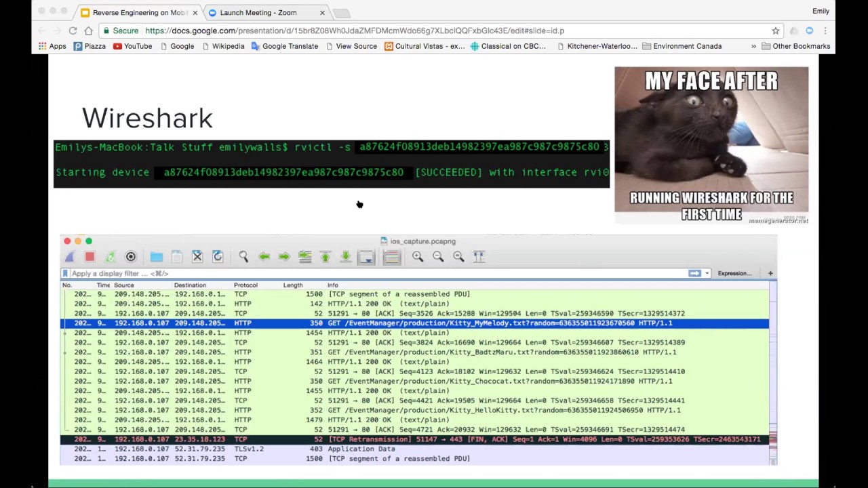868x488 pixels.
Task: Click go forward green right arrow
Action: [x=284, y=257]
